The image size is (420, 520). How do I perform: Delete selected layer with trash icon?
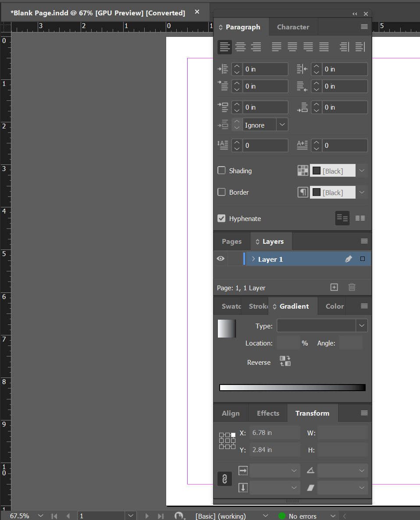click(352, 287)
